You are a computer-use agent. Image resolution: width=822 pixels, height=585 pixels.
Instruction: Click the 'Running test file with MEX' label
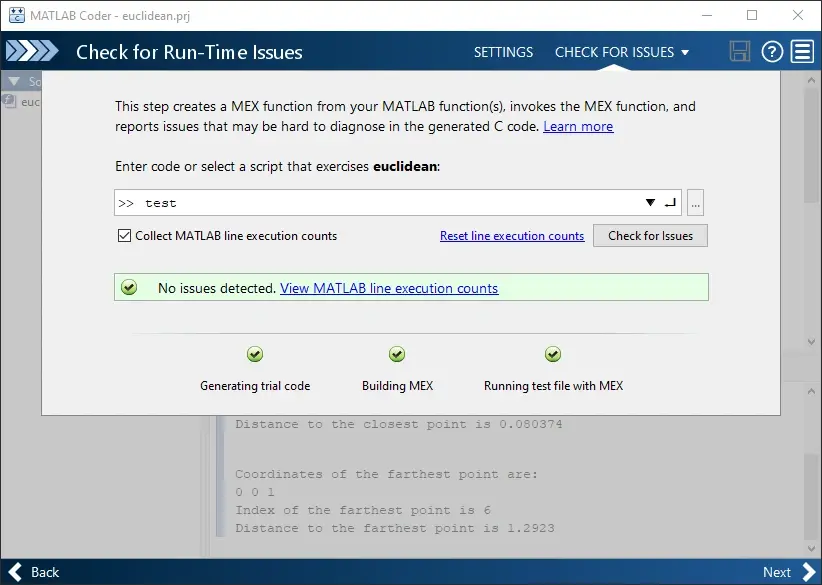[553, 386]
